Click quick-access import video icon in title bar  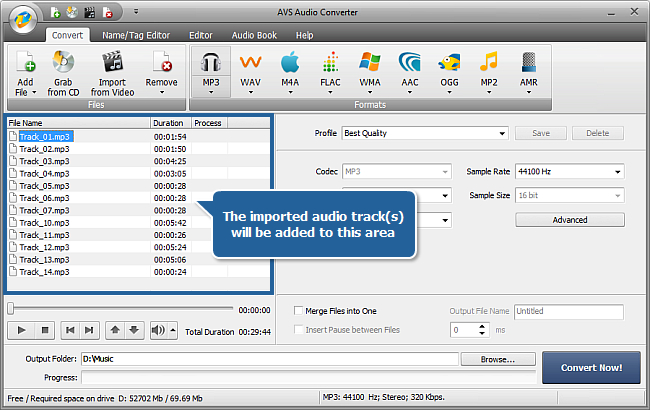[x=90, y=12]
